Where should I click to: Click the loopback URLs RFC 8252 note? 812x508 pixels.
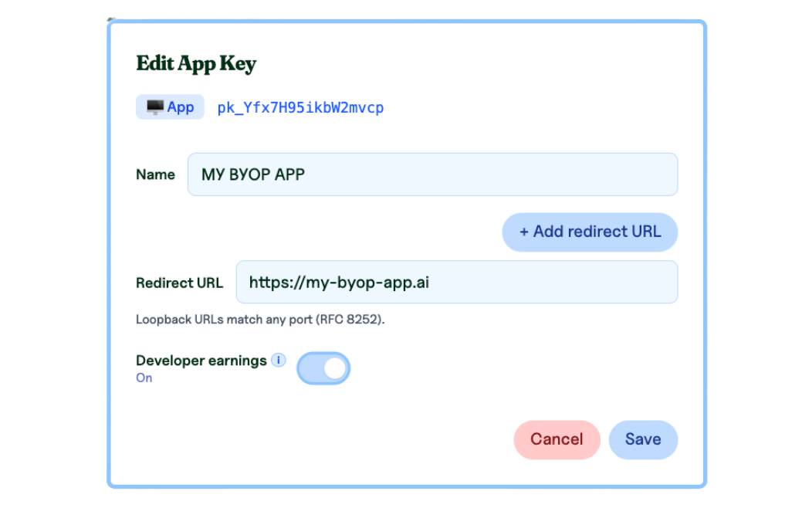pyautogui.click(x=260, y=320)
